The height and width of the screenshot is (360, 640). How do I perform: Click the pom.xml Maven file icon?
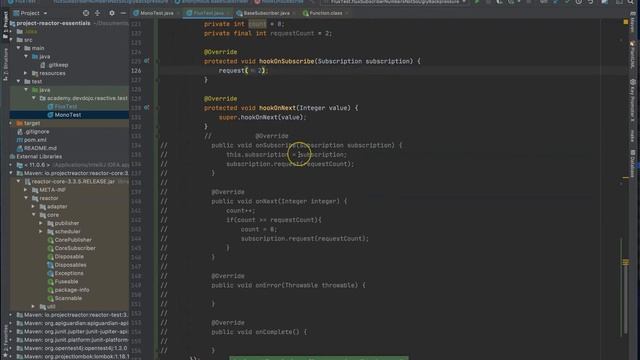[x=20, y=140]
